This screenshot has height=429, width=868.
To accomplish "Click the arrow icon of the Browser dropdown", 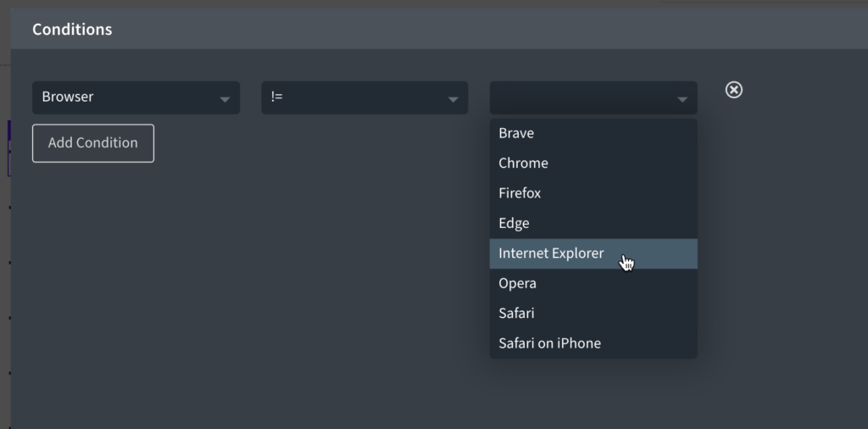I will coord(224,100).
